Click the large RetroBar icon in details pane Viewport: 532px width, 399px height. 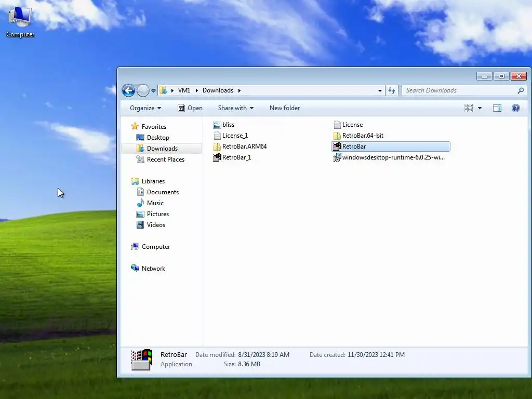tap(142, 360)
